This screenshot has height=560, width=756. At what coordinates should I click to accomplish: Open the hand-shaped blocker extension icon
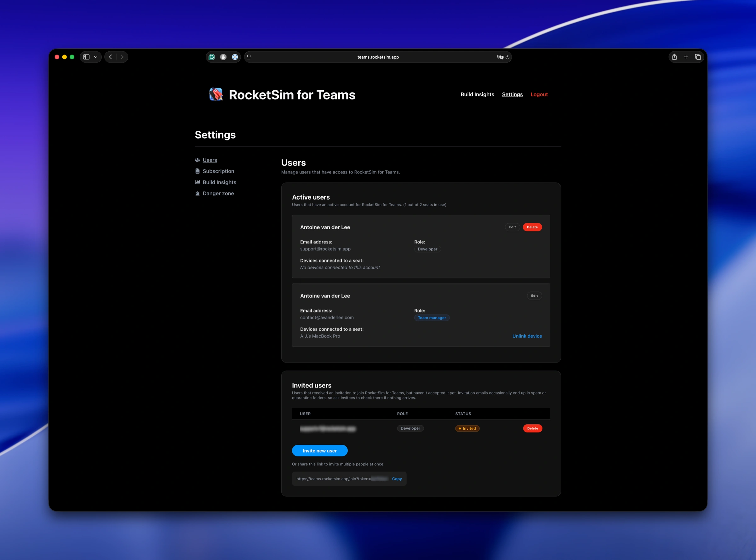(x=223, y=57)
